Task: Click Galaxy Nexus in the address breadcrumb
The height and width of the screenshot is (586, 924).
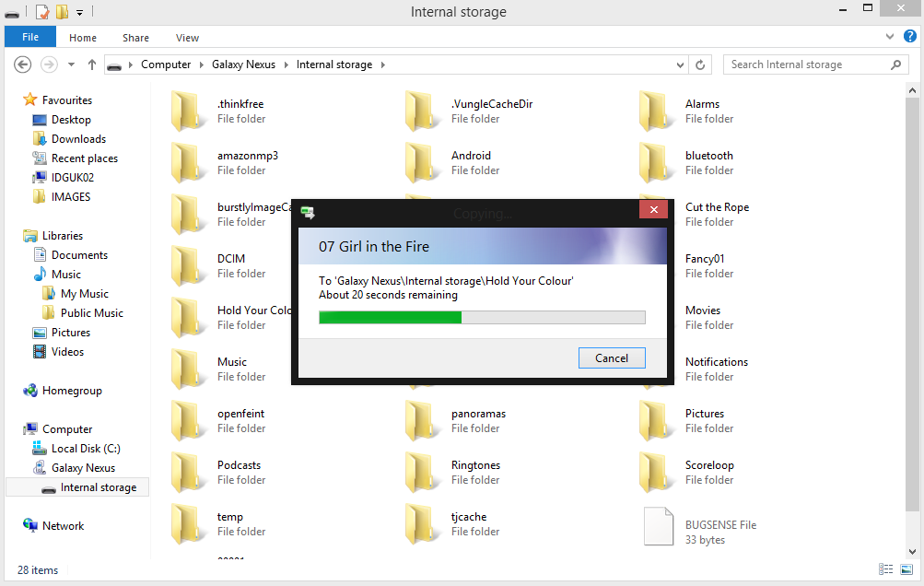Action: tap(243, 64)
